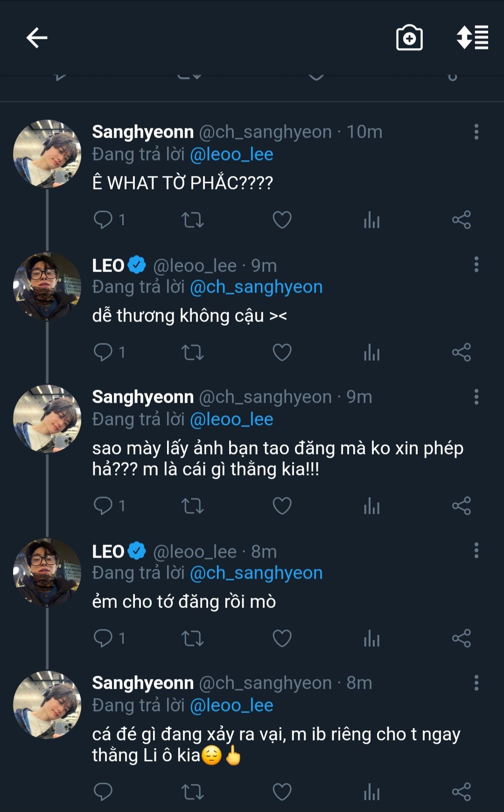The width and height of the screenshot is (504, 812).
Task: Open more options on LEO's 8m tweet
Action: [x=476, y=551]
